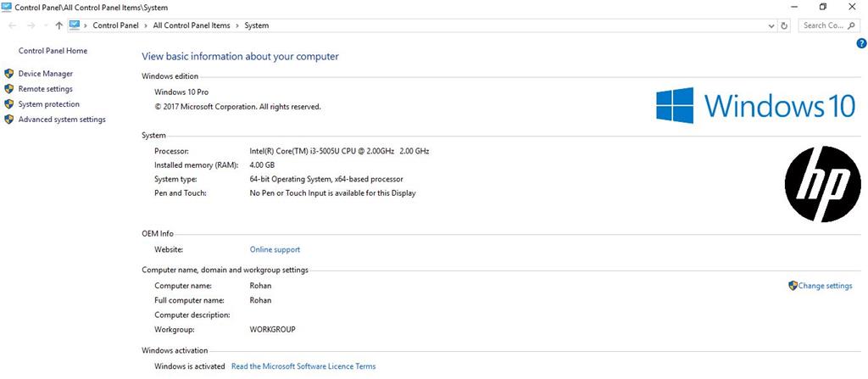
Task: Expand the chevron after All Control Panel Items
Action: 237,25
